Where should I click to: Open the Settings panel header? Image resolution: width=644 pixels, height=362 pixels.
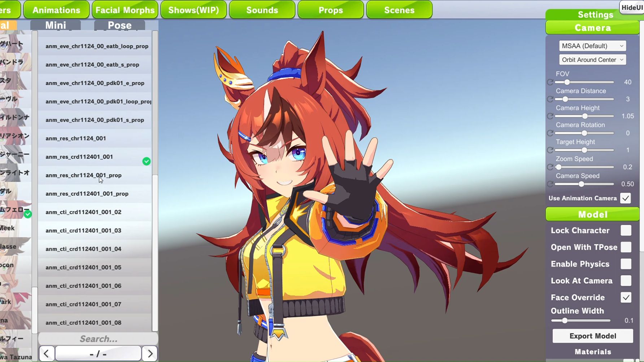(x=595, y=15)
